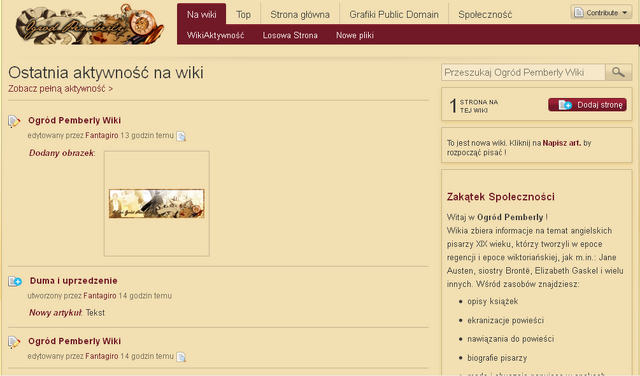This screenshot has height=376, width=640.
Task: Click the edit pencil icon beside the first Ogród Pemberly Wiki entry
Action: pyautogui.click(x=14, y=121)
